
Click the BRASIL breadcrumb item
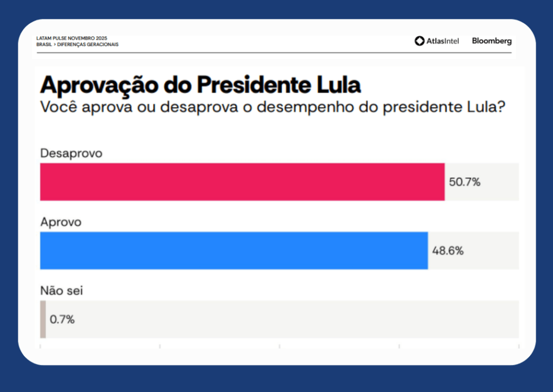44,44
